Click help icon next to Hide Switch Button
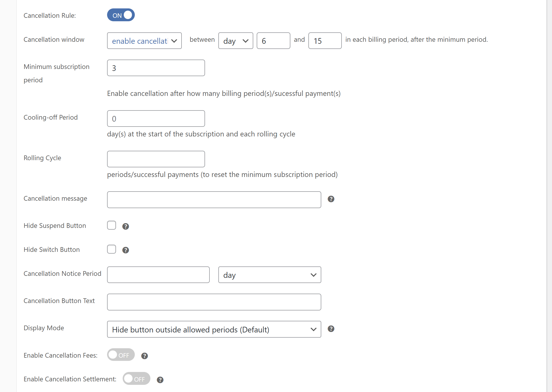Screen dimensions: 552x392 (x=126, y=250)
